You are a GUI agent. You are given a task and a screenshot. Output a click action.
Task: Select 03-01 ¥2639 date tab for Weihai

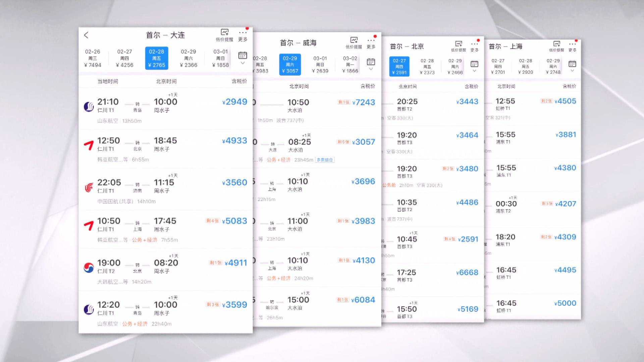pos(320,64)
